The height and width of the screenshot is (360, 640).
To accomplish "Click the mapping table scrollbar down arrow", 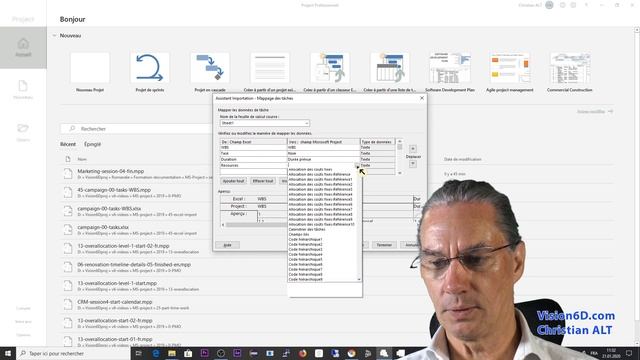I will (400, 173).
